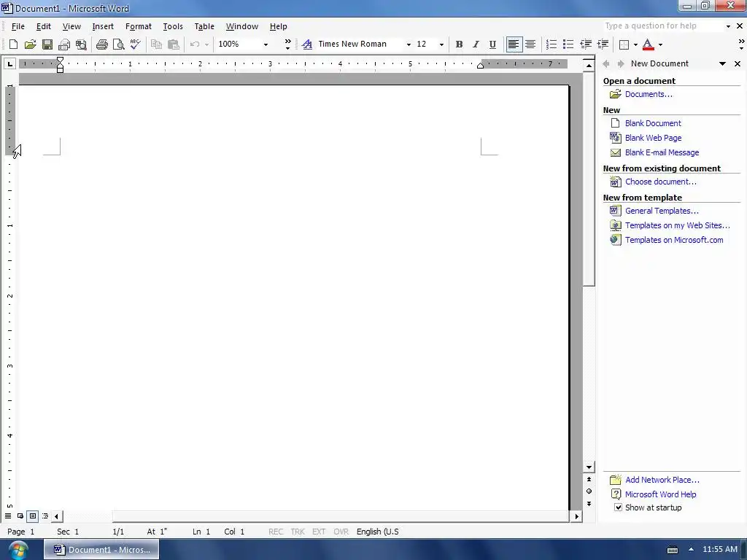747x560 pixels.
Task: Apply bulleted list formatting
Action: [x=568, y=44]
